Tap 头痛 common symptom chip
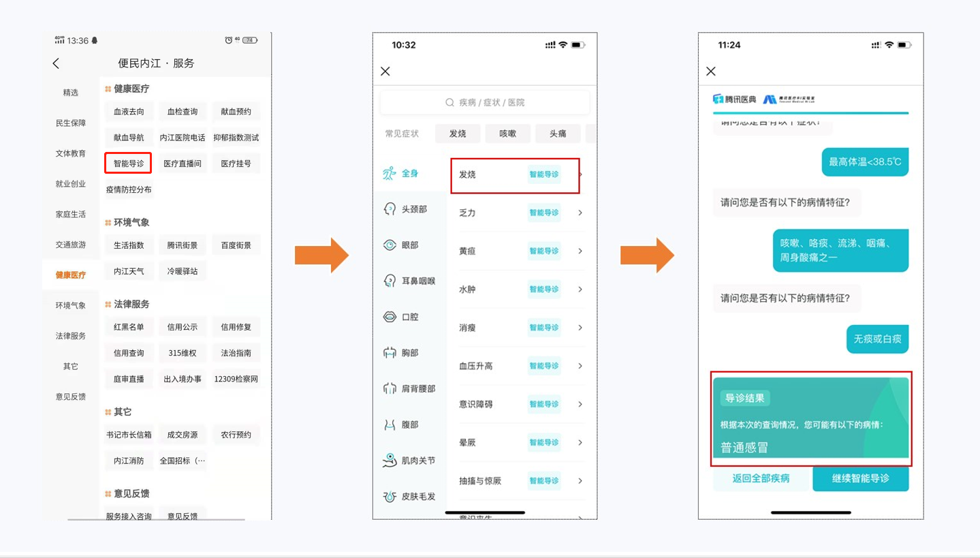980x558 pixels. pos(558,134)
